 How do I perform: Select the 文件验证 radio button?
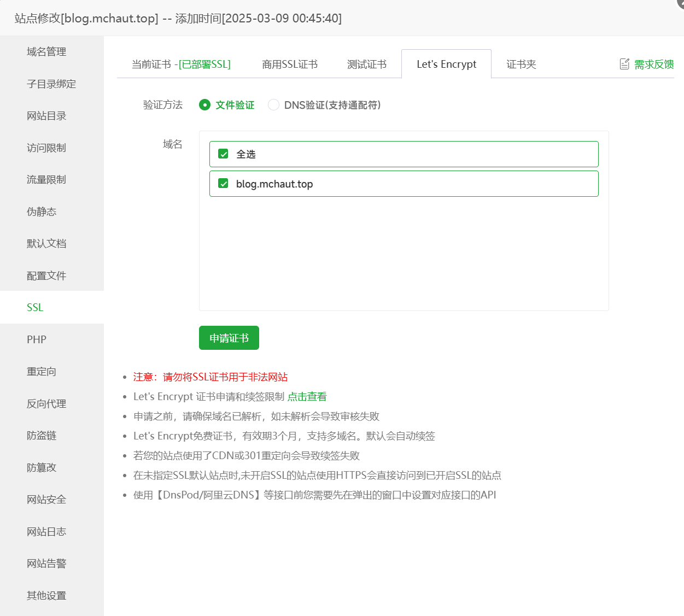(x=205, y=105)
